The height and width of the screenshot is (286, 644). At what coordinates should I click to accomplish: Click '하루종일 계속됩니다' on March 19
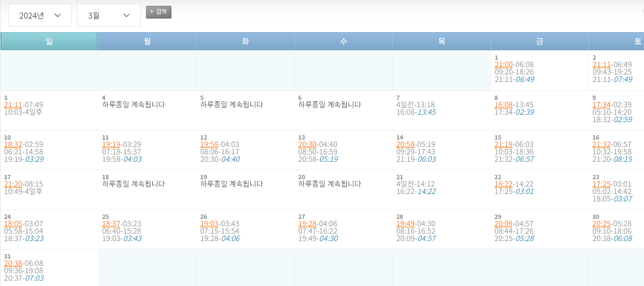(x=232, y=184)
